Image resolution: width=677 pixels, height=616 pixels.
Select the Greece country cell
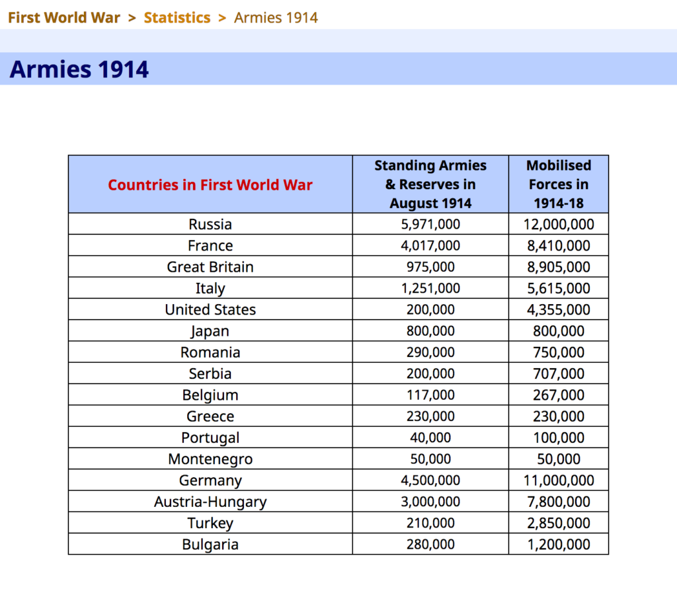tap(210, 416)
